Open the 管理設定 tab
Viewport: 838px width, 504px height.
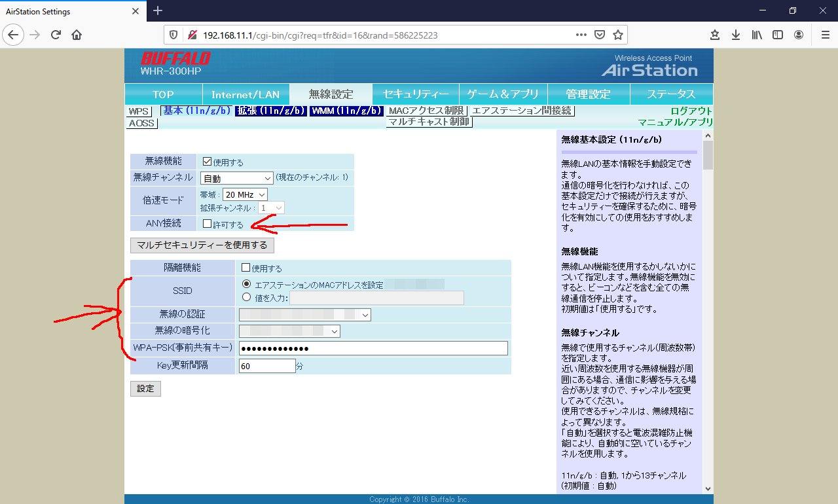click(589, 94)
